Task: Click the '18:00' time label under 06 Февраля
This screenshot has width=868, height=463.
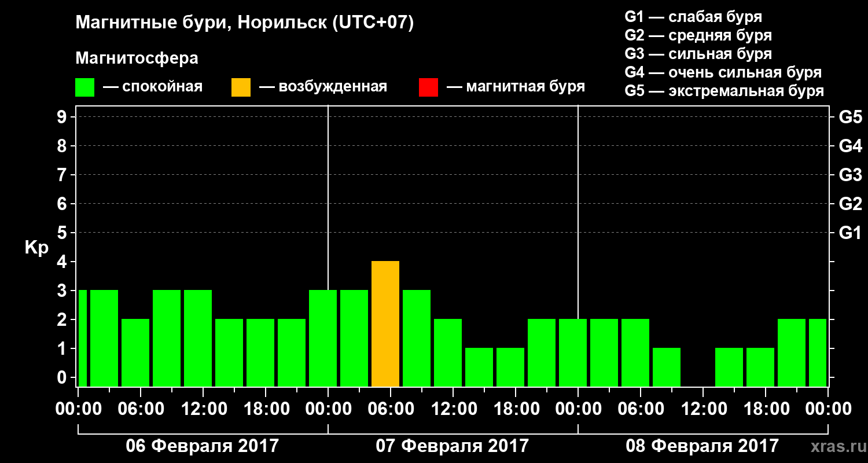Action: [266, 409]
